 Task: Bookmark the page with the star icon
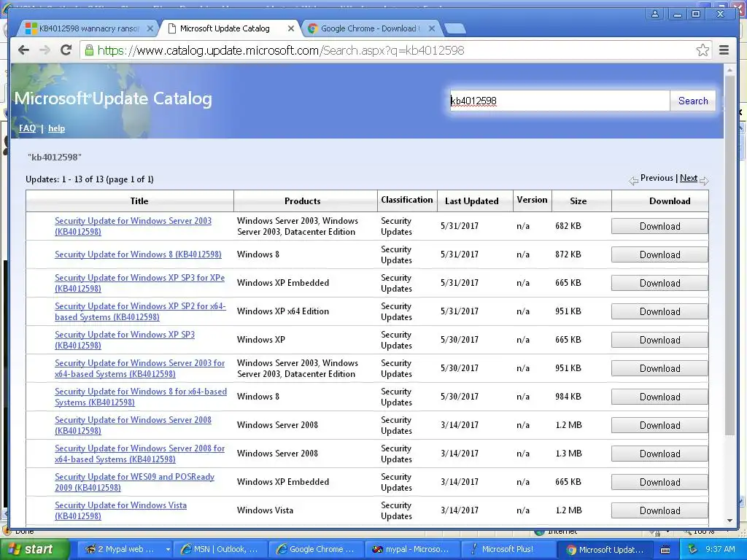tap(703, 50)
